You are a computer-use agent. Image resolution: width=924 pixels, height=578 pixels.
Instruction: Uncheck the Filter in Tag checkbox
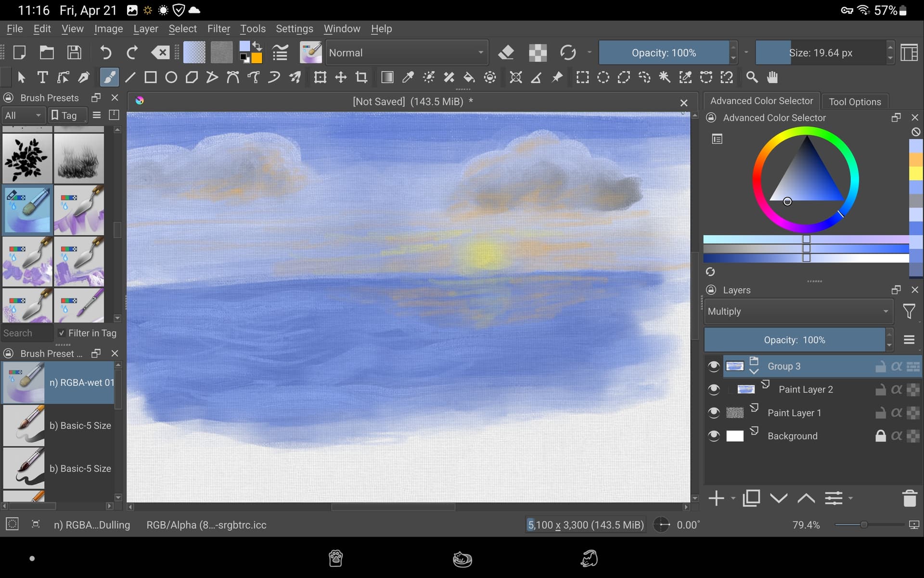(x=62, y=333)
